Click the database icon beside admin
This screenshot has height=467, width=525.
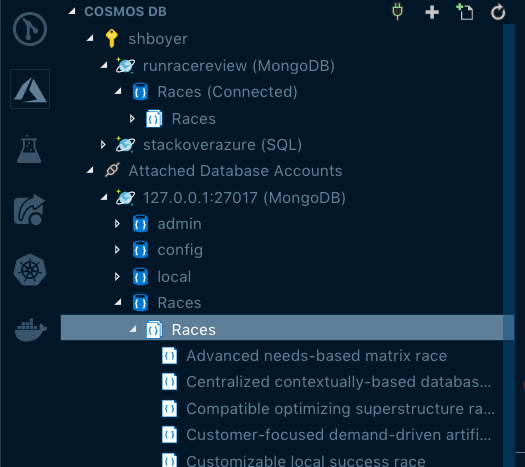pos(140,224)
